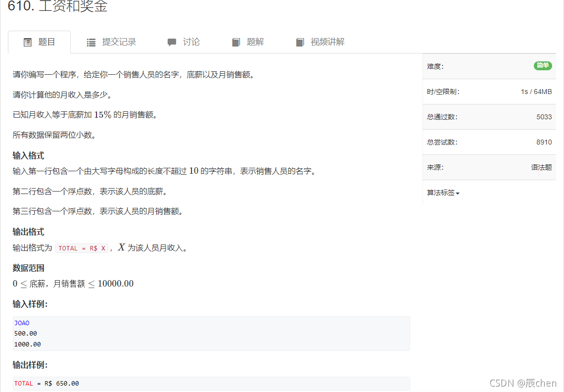Click JOAO in the input sample
564x392 pixels.
pyautogui.click(x=22, y=323)
